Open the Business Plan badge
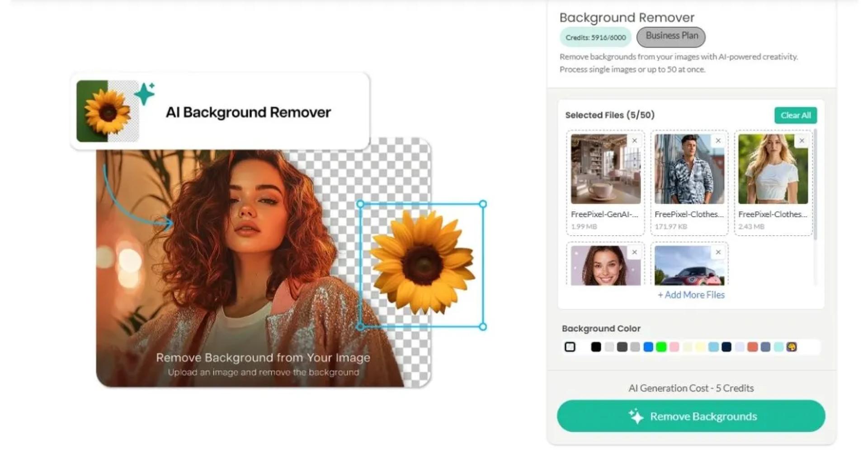 [x=671, y=36]
